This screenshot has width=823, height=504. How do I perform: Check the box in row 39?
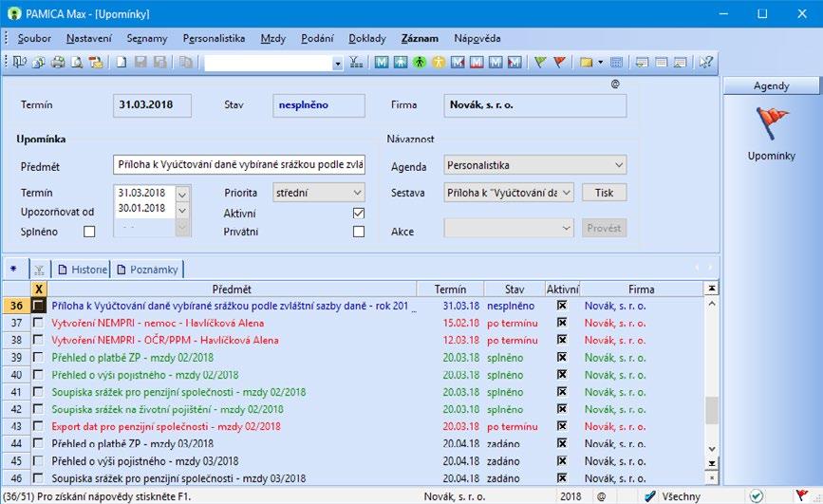click(x=38, y=357)
